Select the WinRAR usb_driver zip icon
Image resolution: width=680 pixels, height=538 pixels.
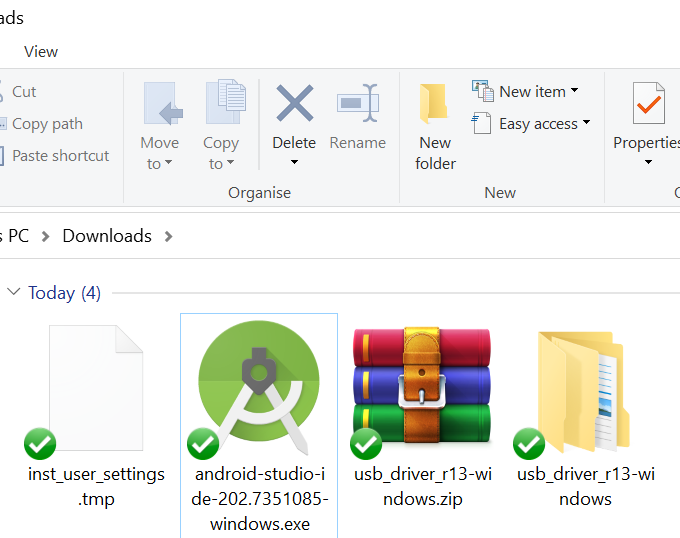422,385
